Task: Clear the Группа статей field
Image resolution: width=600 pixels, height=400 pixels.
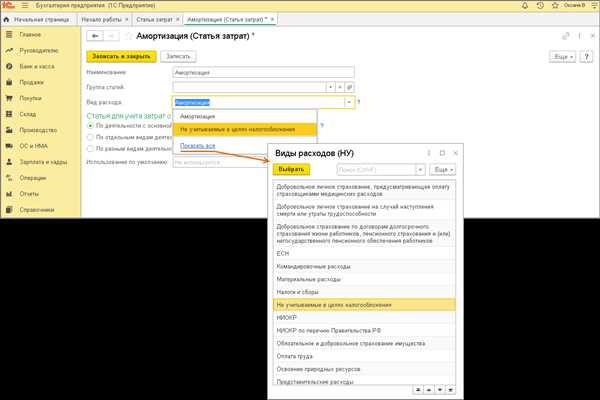Action: (x=340, y=87)
